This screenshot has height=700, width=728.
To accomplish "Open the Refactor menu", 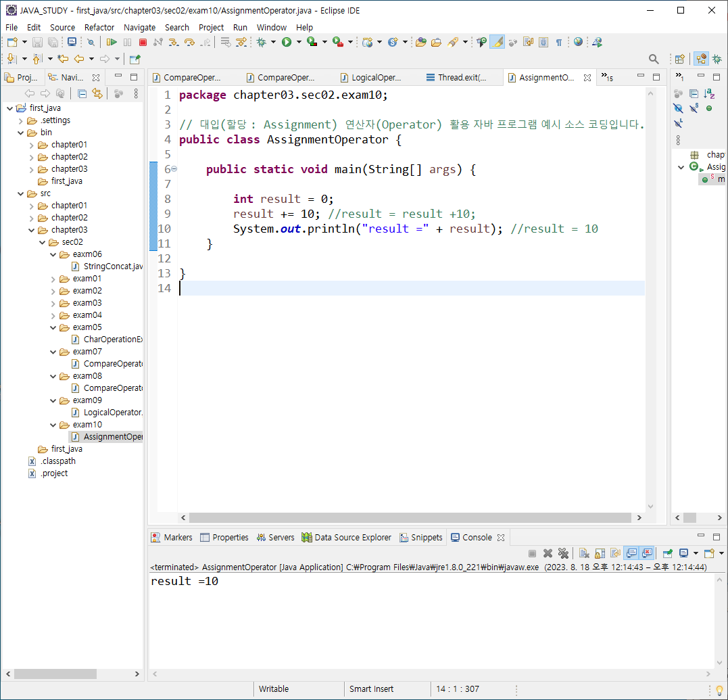I will [99, 28].
